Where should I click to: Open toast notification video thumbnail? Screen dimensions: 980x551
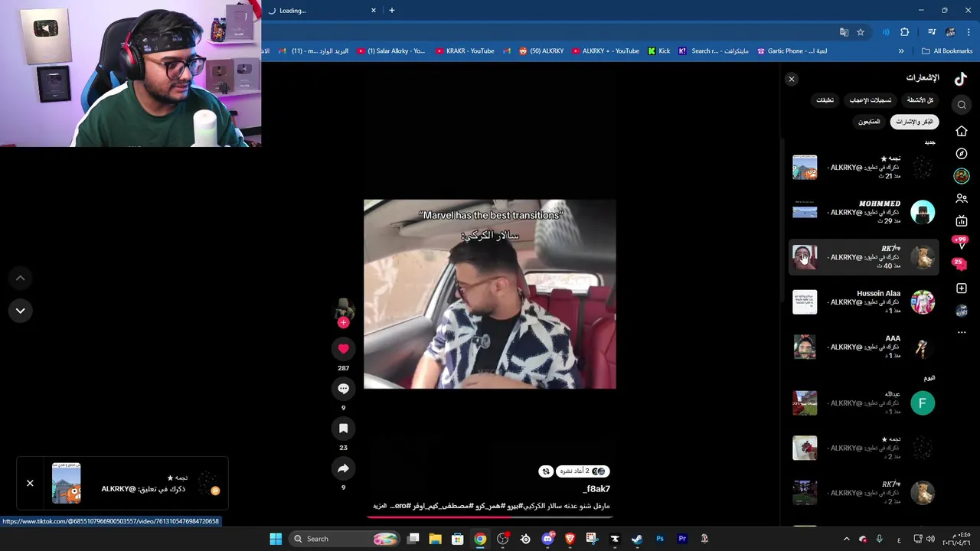tap(66, 483)
